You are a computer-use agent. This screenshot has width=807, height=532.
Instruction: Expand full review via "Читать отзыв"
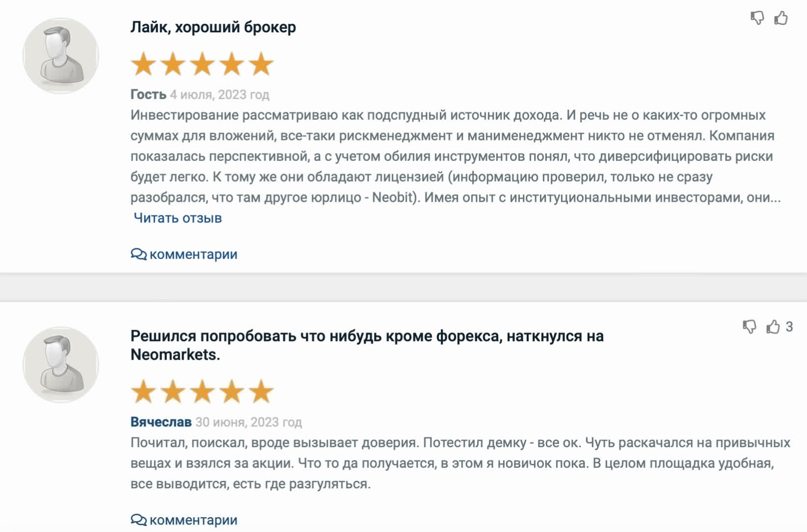178,218
